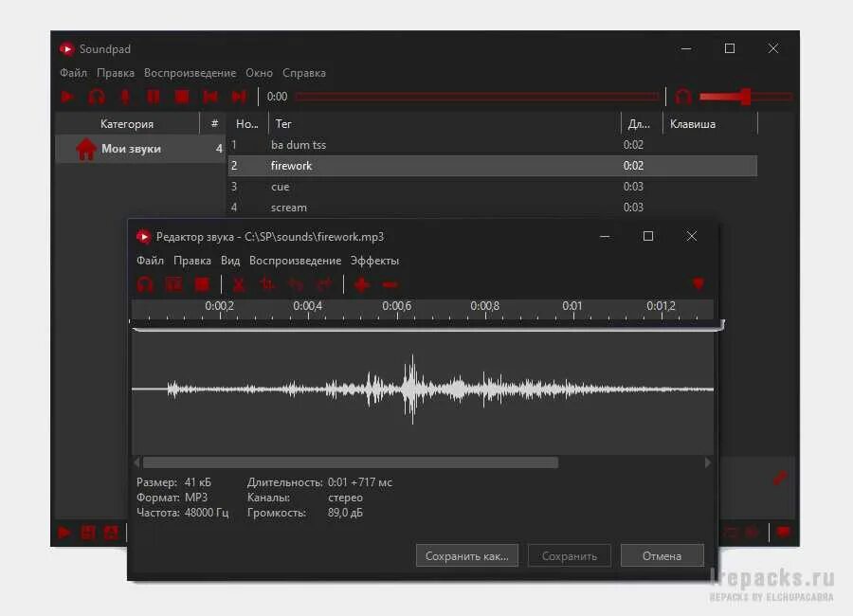The image size is (853, 616).
Task: Click the microphone record icon in Soundpad's toolbar
Action: point(126,97)
